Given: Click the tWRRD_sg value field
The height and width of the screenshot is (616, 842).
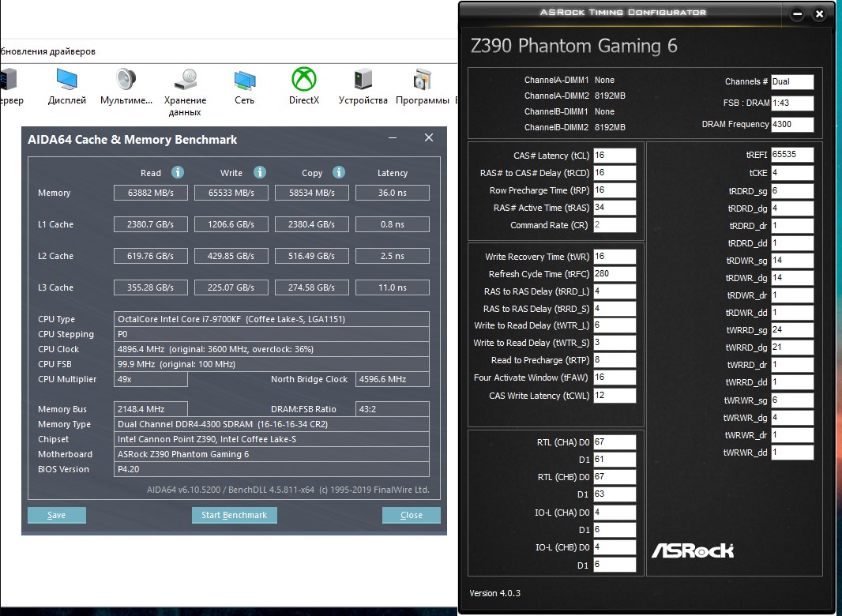Looking at the screenshot, I should 792,330.
